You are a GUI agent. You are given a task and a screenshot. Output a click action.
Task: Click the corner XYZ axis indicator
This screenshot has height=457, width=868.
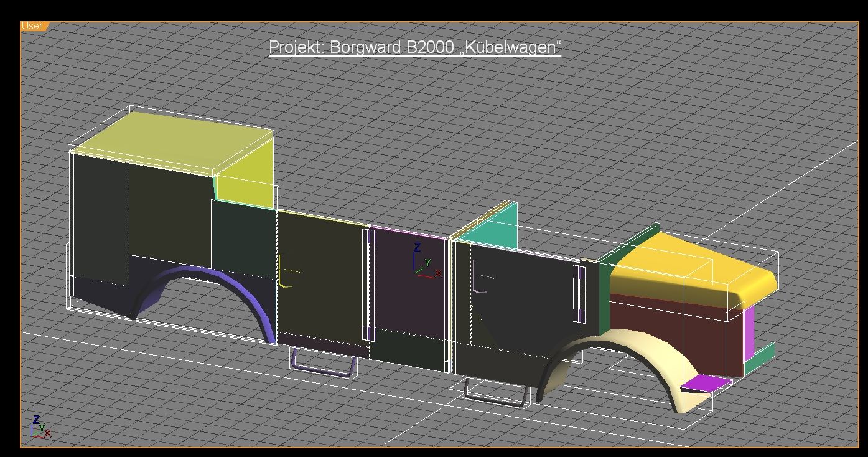[41, 426]
